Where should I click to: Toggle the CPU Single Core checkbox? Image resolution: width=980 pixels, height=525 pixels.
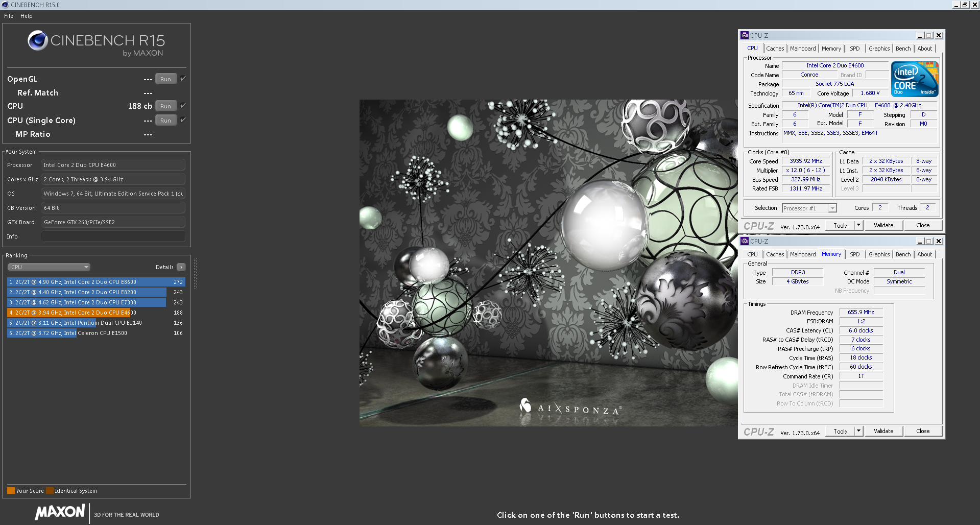click(183, 120)
